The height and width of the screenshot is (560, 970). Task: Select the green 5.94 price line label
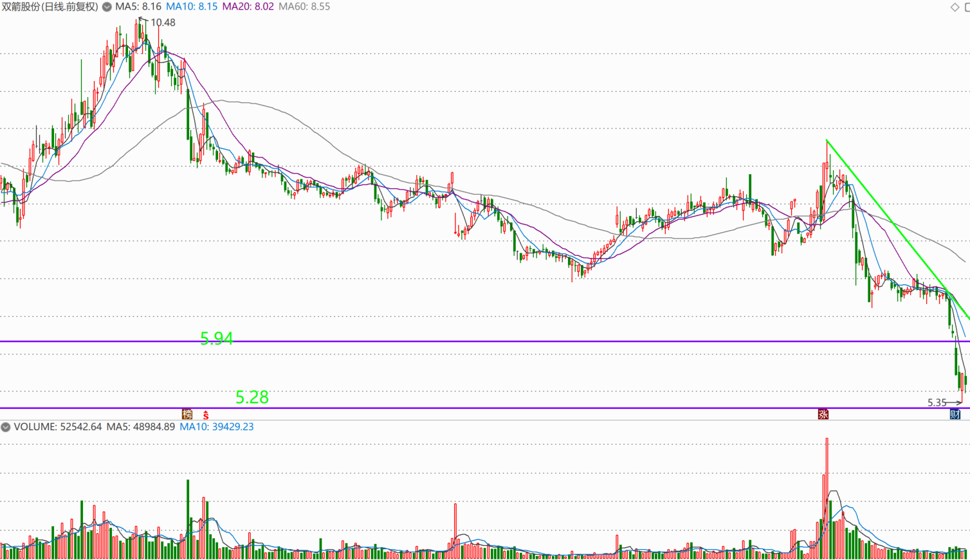pyautogui.click(x=217, y=338)
